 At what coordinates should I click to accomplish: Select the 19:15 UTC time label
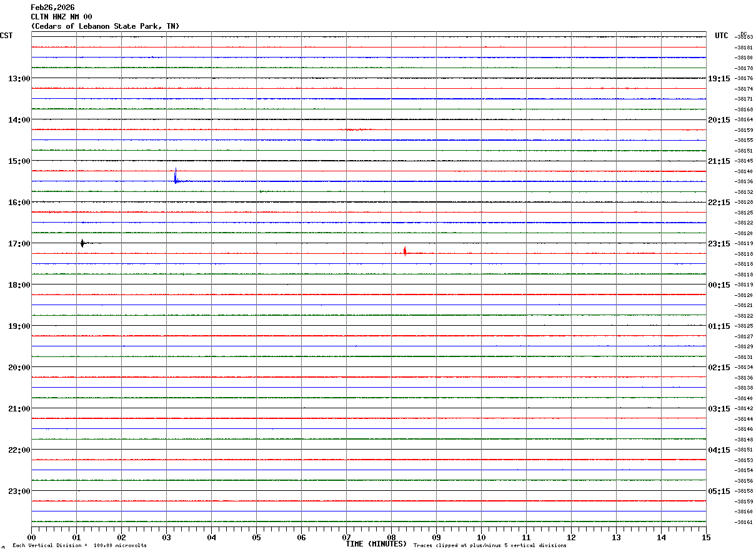(x=719, y=79)
